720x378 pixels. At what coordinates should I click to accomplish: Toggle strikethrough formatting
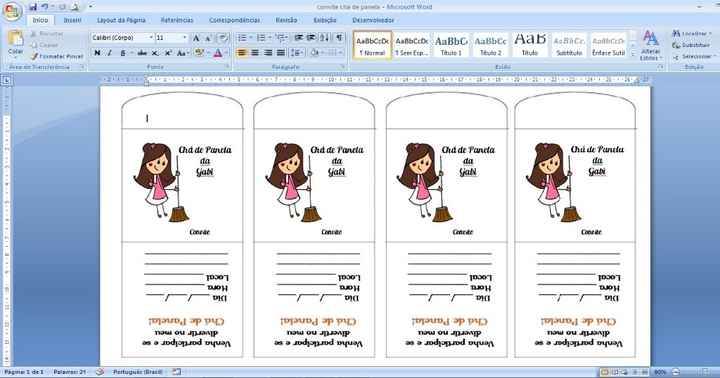(142, 53)
